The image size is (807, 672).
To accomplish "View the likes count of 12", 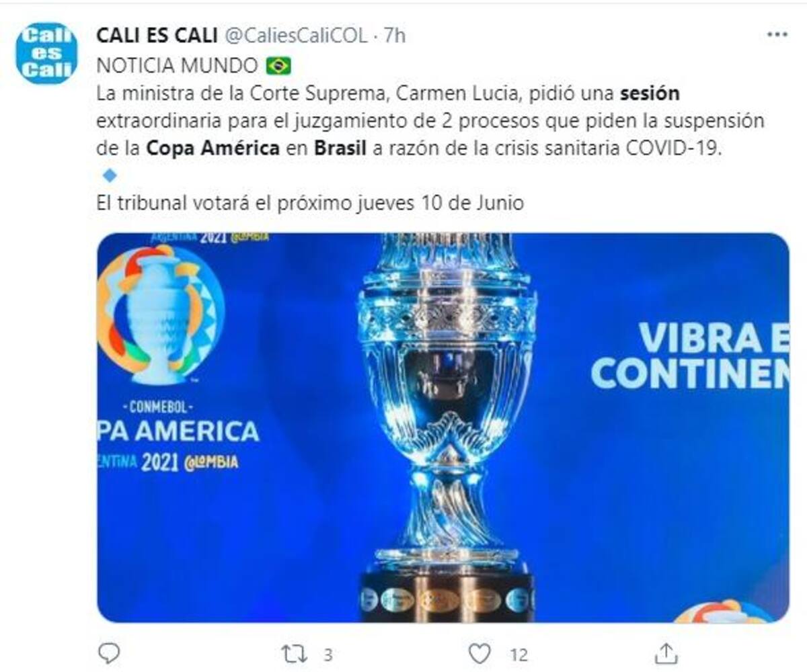I will (518, 654).
